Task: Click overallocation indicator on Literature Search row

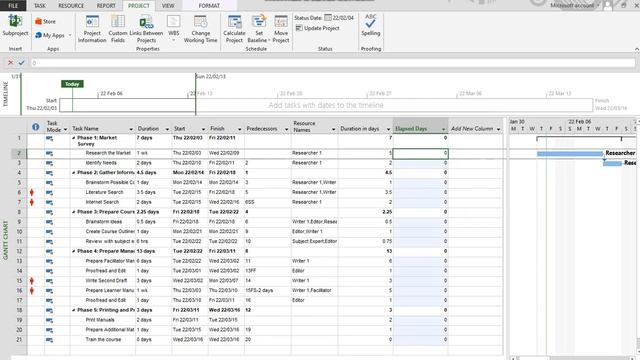Action: [x=32, y=192]
